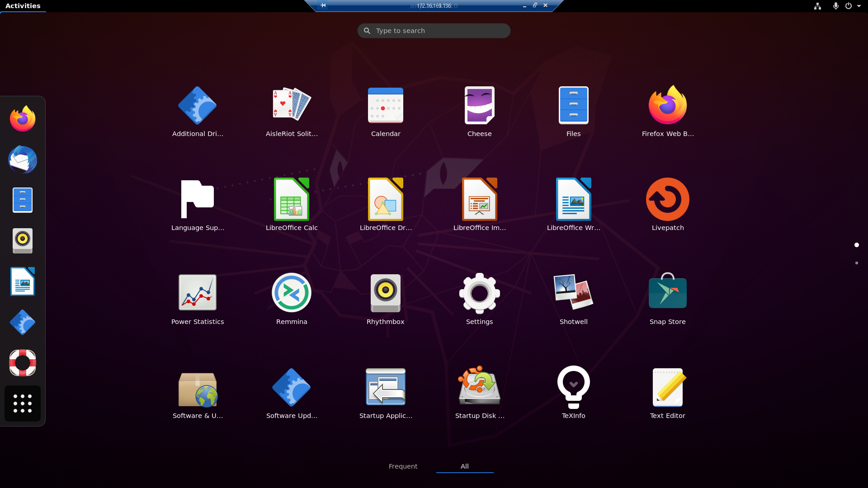
Task: Launch Firefox Web Browser from grid
Action: [668, 112]
